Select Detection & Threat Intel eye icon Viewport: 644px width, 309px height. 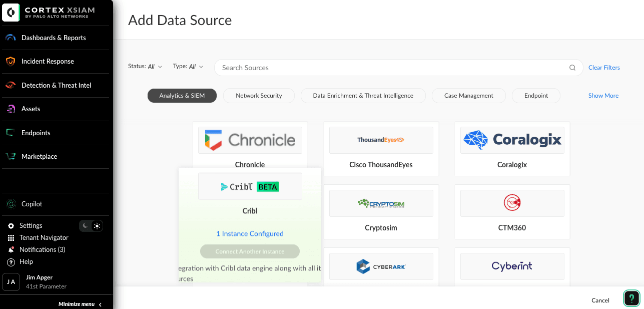11,85
